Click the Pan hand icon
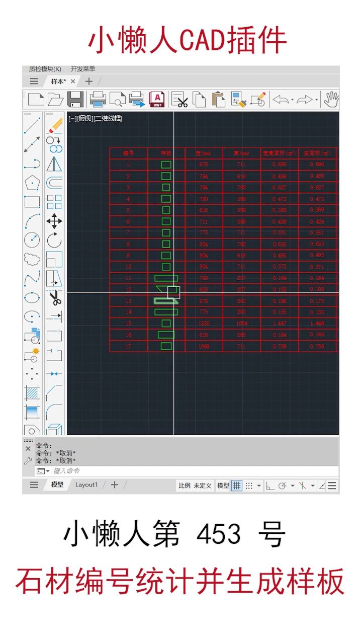The width and height of the screenshot is (362, 644). click(330, 99)
